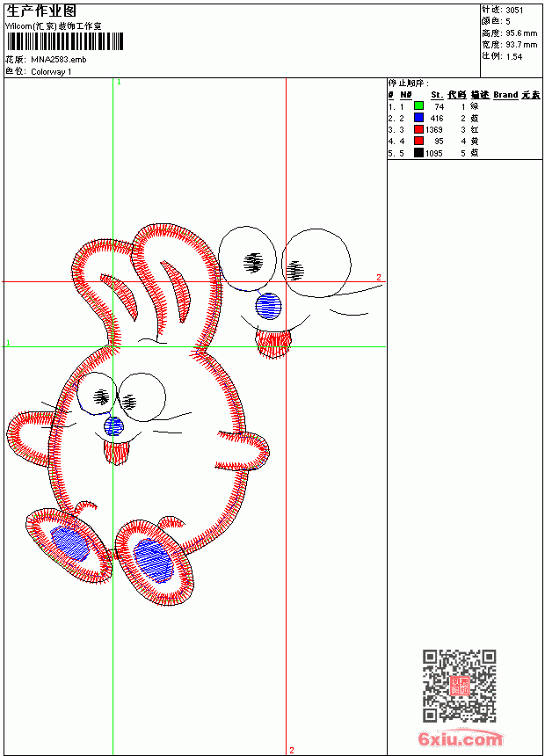Click the Brand column header

click(x=505, y=95)
